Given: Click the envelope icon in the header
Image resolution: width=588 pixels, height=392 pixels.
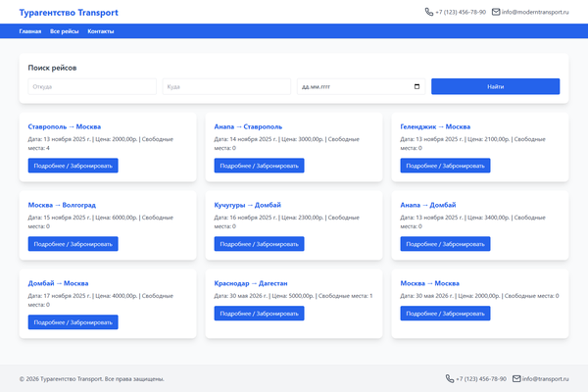Looking at the screenshot, I should [496, 12].
